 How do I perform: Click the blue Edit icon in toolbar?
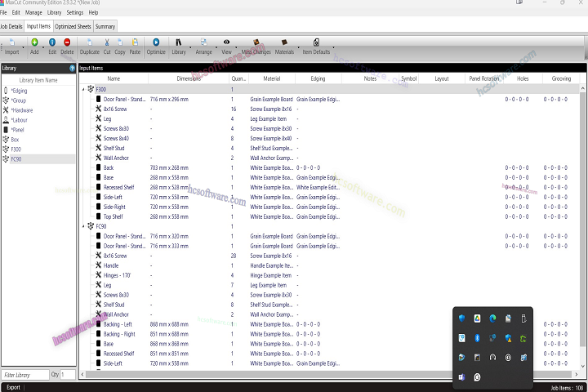pyautogui.click(x=52, y=47)
